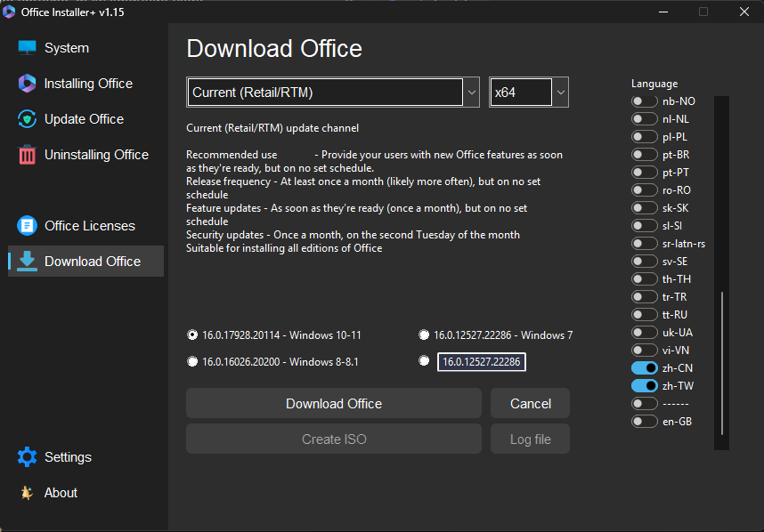The width and height of the screenshot is (764, 532).
Task: Open the Log file button
Action: 530,439
